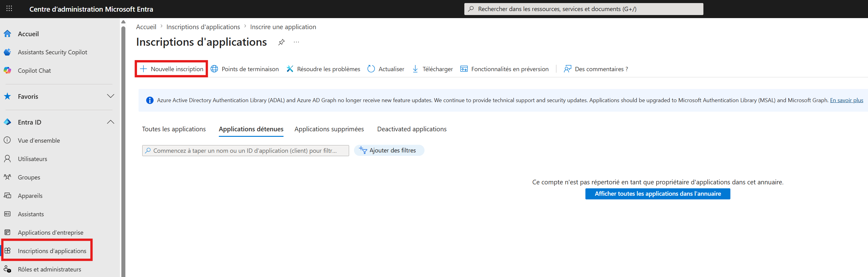The height and width of the screenshot is (277, 868).
Task: Click the Copilot Chat icon
Action: coord(7,71)
